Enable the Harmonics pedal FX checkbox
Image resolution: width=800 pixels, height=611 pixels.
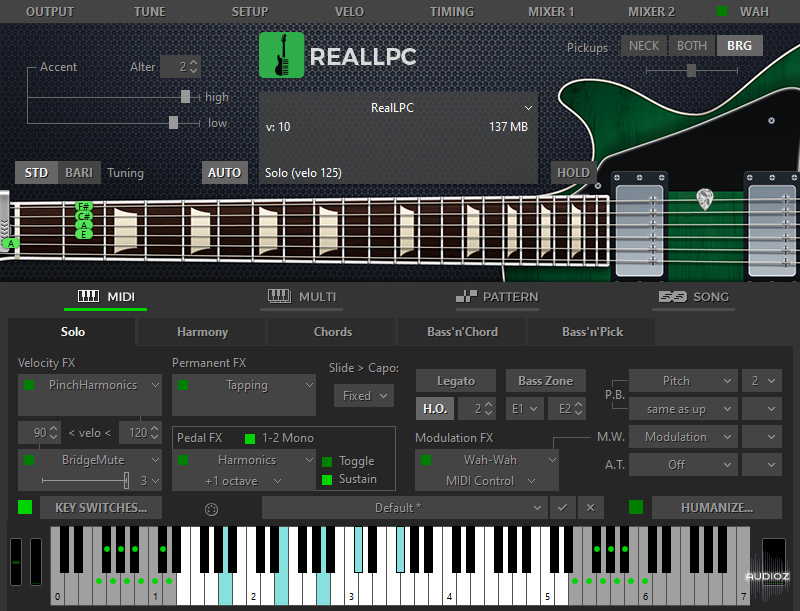click(183, 460)
